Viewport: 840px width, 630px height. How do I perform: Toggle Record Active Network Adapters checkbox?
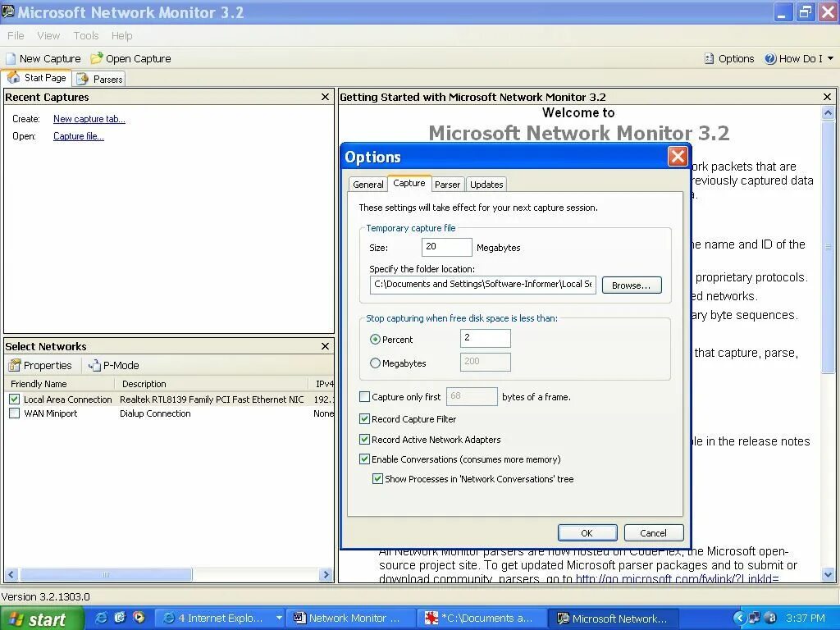click(364, 440)
